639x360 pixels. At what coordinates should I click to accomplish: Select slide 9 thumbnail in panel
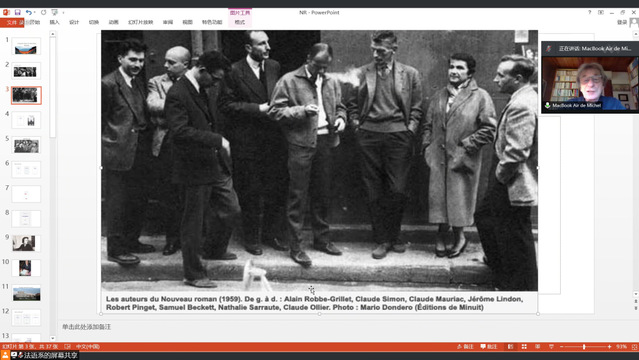[x=26, y=243]
